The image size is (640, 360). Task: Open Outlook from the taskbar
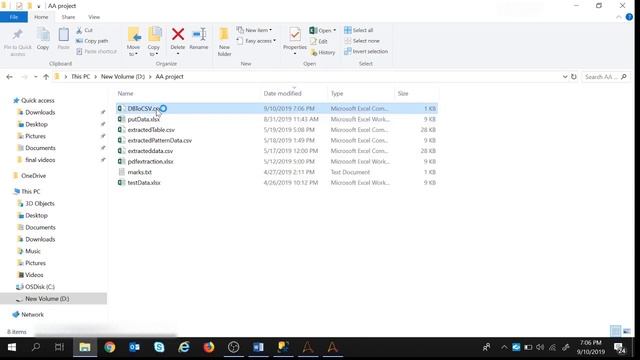click(134, 347)
